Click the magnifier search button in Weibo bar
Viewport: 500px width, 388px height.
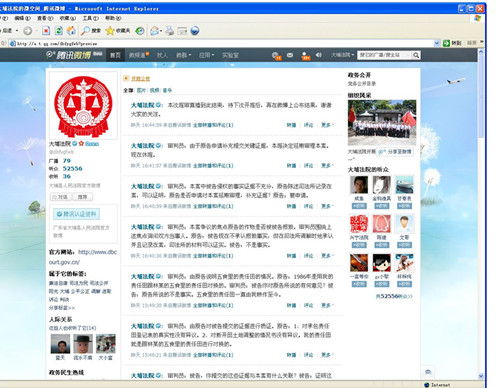[x=416, y=55]
